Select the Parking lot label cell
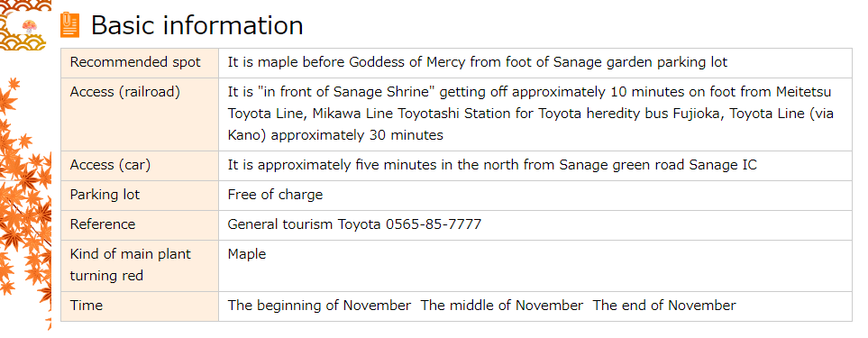This screenshot has height=338, width=868. click(x=140, y=196)
